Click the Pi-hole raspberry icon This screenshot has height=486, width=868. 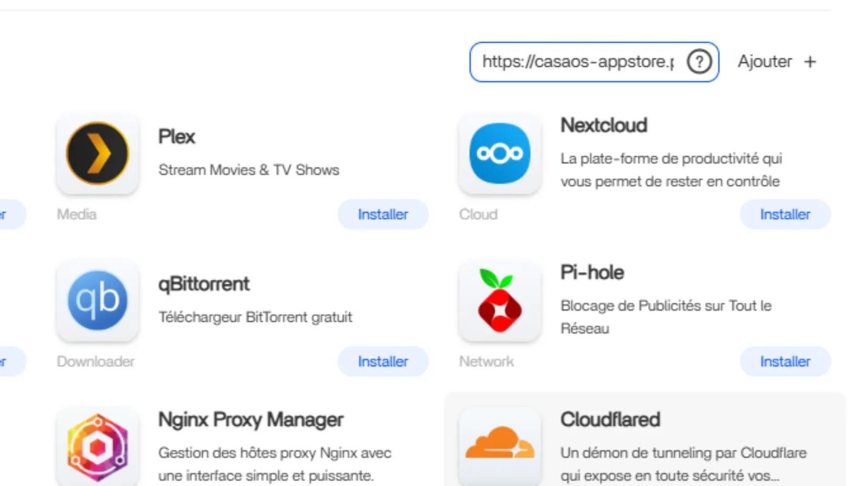(x=500, y=300)
